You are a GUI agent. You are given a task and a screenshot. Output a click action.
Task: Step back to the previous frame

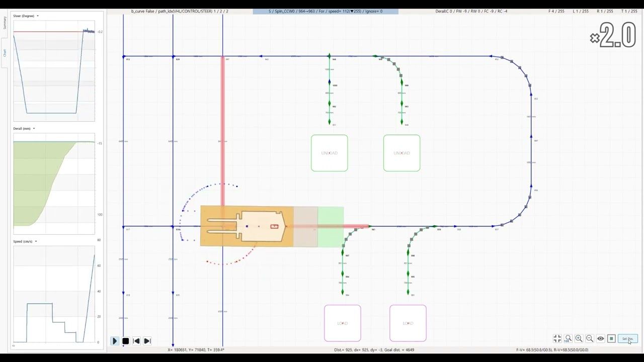136,341
